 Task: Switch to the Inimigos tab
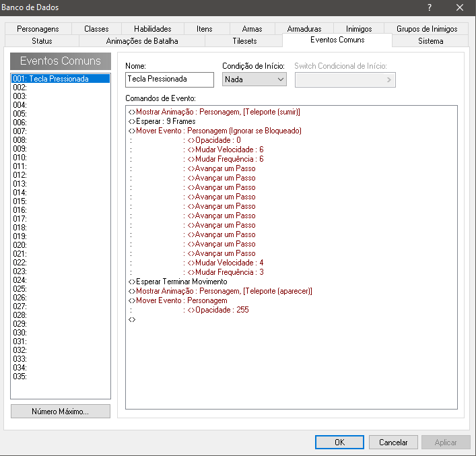(x=359, y=29)
